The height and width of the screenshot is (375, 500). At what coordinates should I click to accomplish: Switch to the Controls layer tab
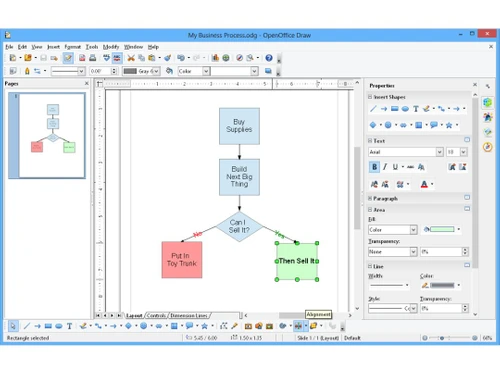[156, 315]
